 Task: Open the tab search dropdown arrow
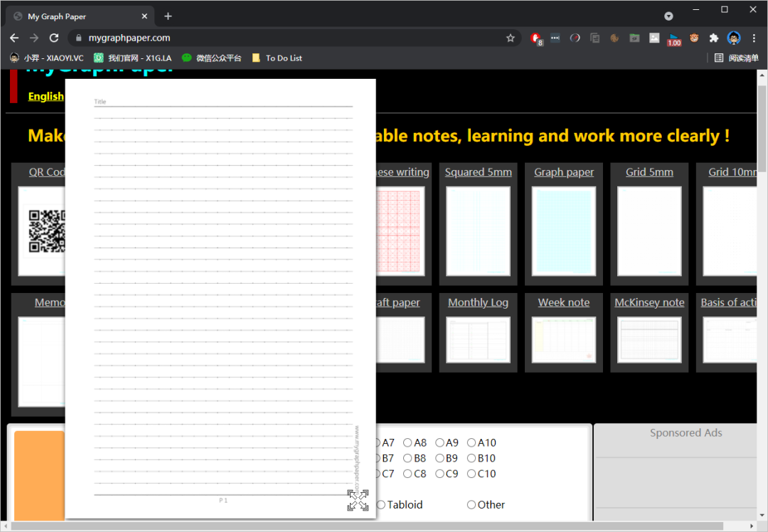(x=668, y=16)
